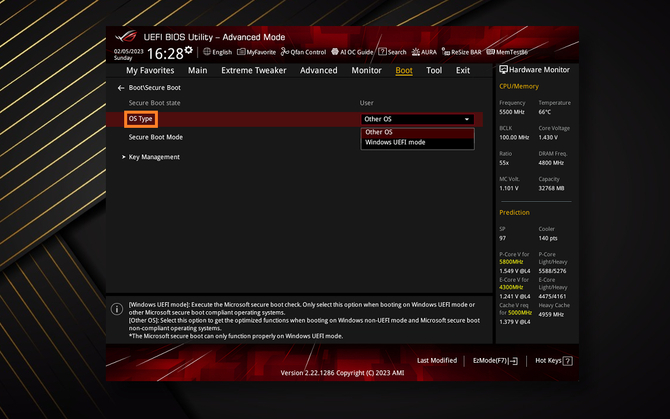Select the OS Type setting row
The height and width of the screenshot is (419, 670).
(x=294, y=119)
